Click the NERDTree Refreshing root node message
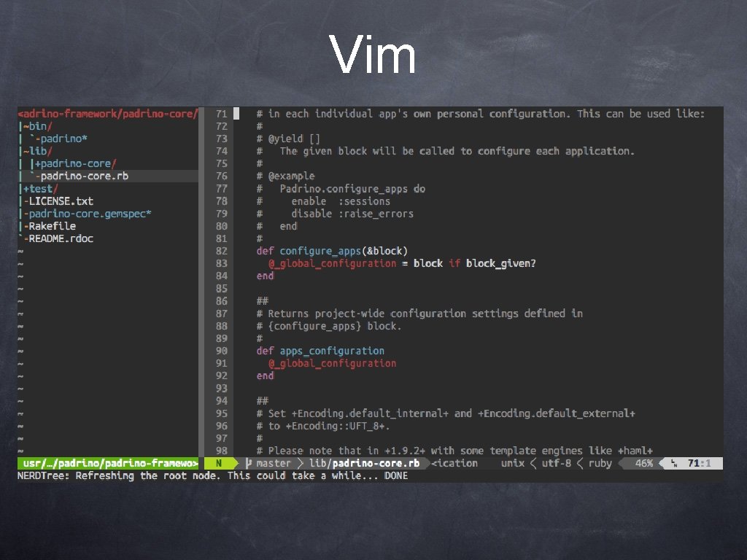747x560 pixels. 212,475
